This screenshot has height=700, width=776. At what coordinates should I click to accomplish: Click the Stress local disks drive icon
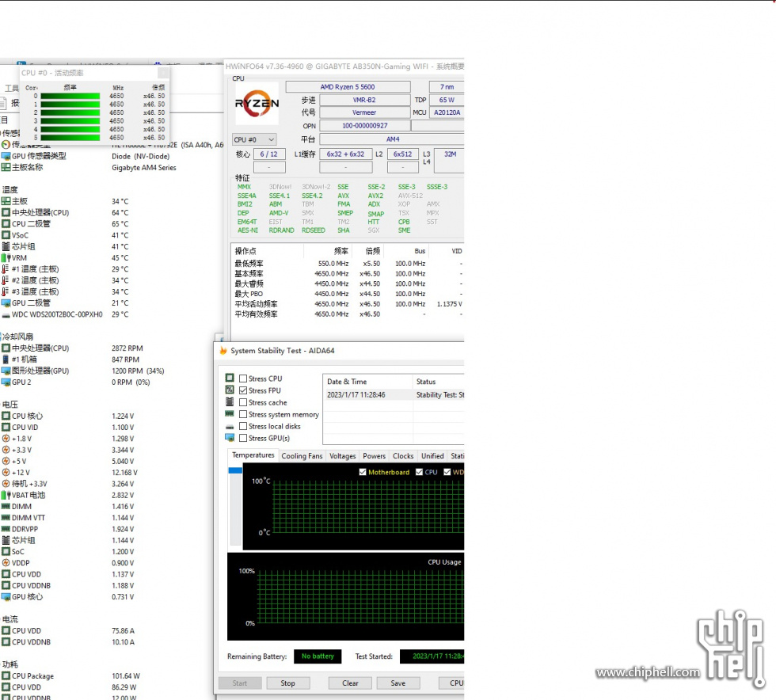230,426
